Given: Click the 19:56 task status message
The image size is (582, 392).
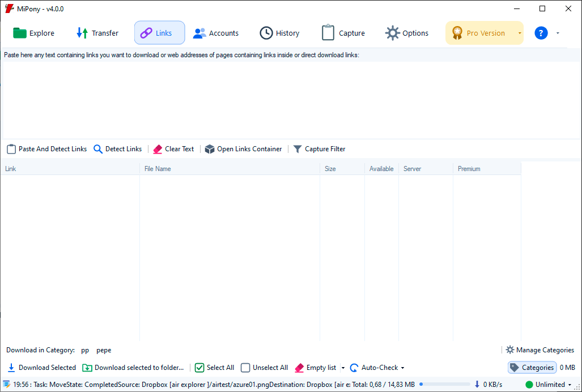Looking at the screenshot, I should coord(181,384).
